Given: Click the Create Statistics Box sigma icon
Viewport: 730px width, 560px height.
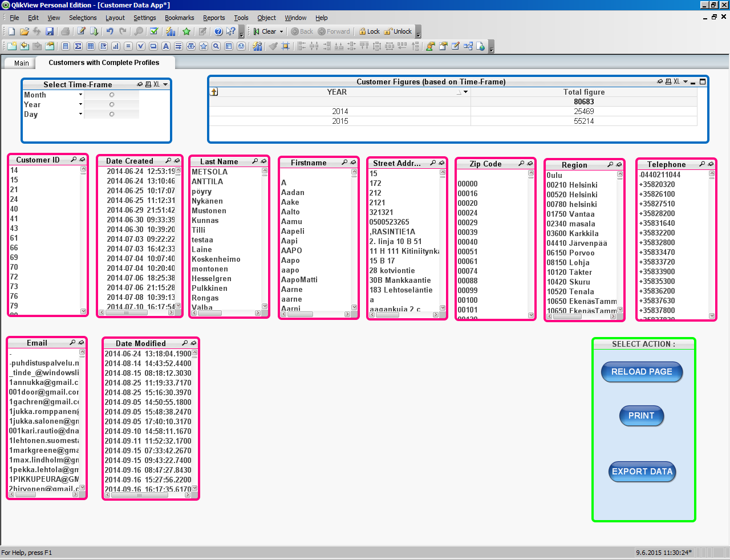Looking at the screenshot, I should point(78,46).
